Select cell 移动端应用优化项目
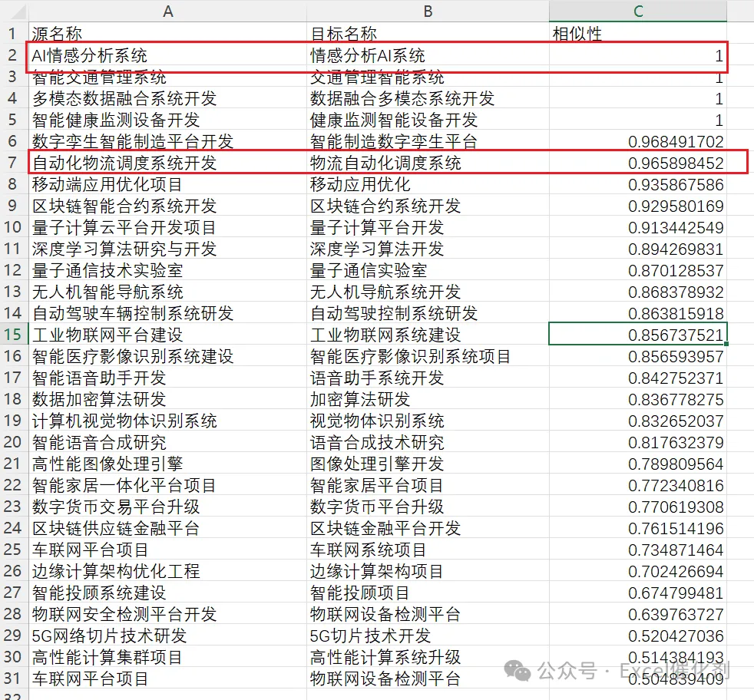The width and height of the screenshot is (754, 700). pyautogui.click(x=168, y=184)
